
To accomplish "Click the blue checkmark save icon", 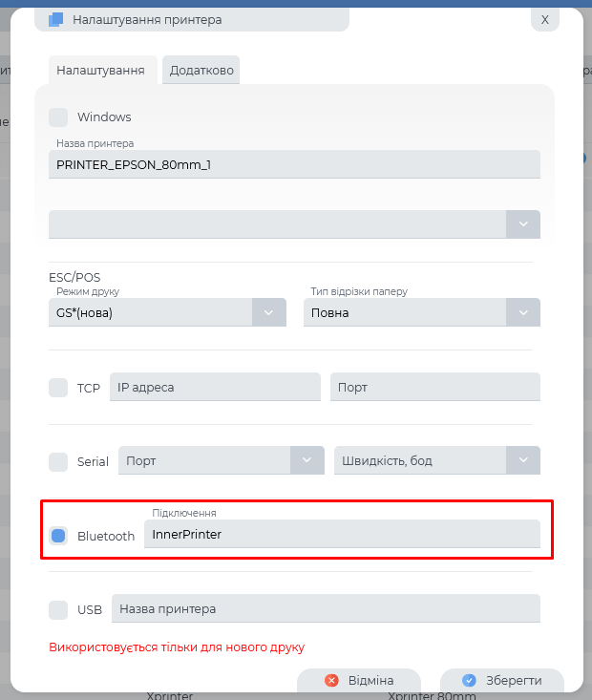I will [x=469, y=681].
